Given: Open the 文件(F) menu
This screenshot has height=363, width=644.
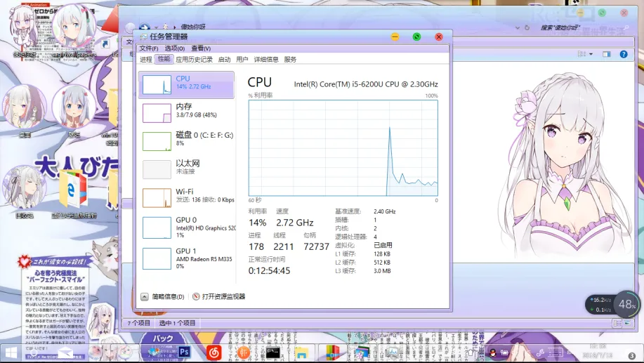Looking at the screenshot, I should [148, 48].
